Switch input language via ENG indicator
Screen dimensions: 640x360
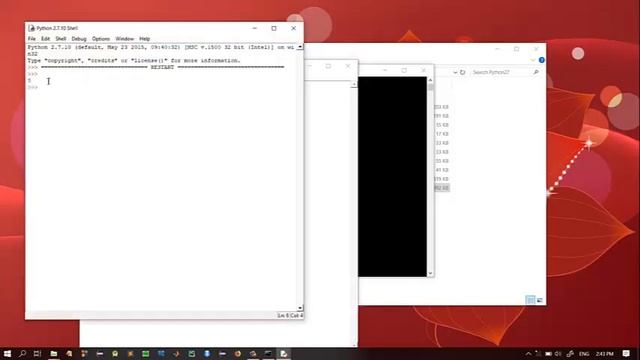pos(584,353)
